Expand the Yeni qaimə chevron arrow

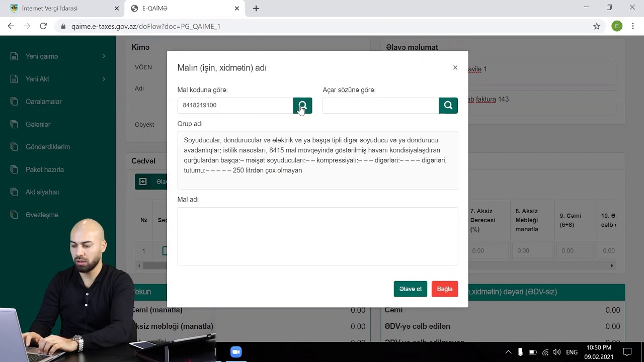[104, 56]
